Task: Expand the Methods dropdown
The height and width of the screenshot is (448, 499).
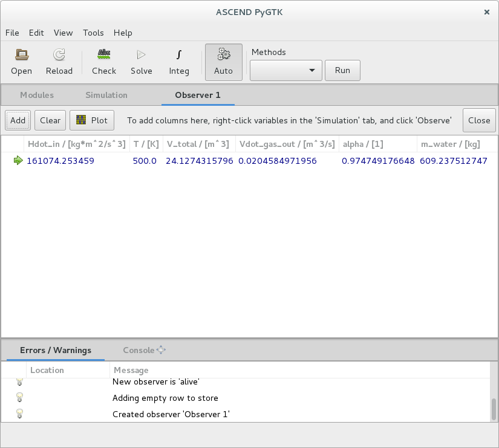Action: point(286,70)
